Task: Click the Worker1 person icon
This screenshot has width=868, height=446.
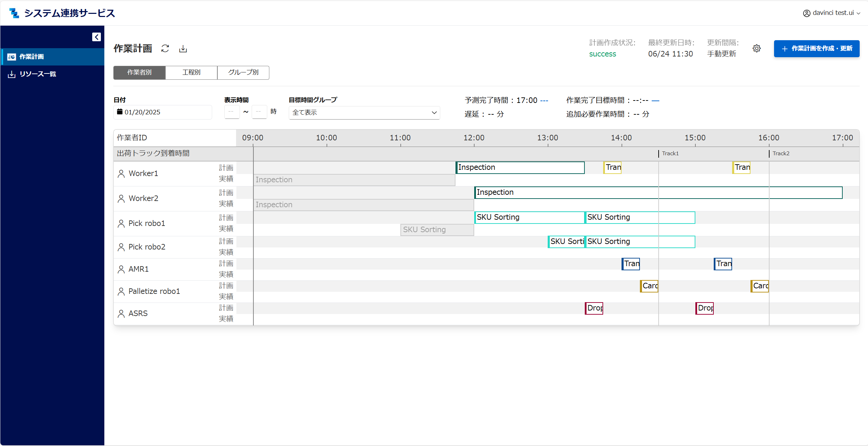Action: tap(121, 174)
